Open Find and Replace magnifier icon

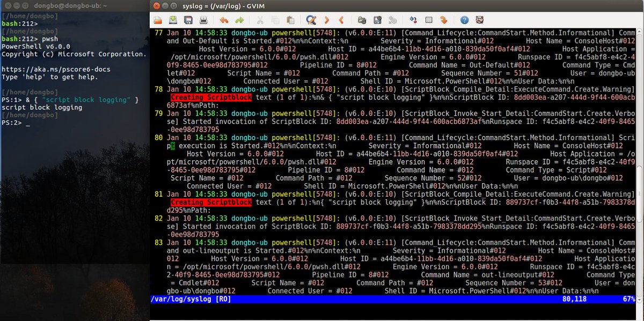point(311,20)
